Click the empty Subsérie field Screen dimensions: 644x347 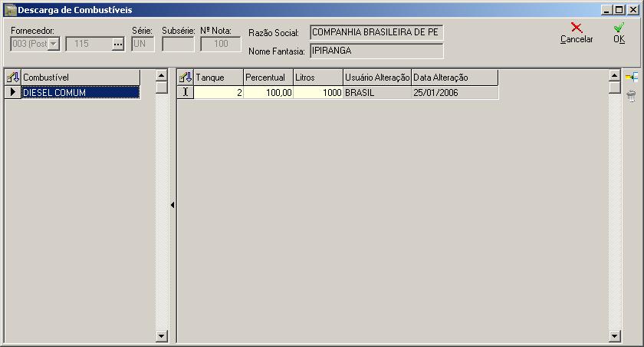(x=178, y=44)
